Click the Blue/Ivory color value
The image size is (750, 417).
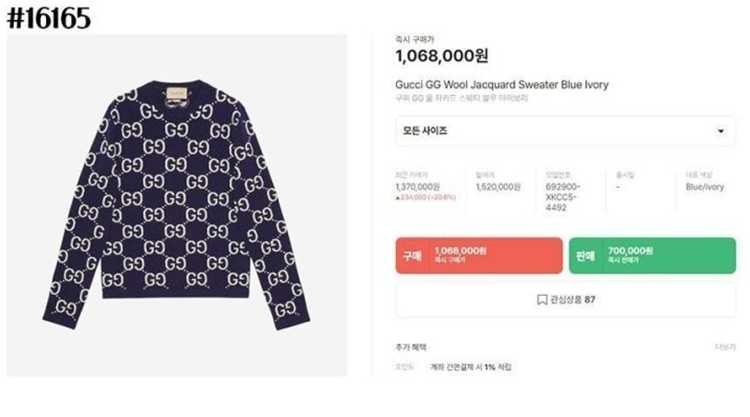[705, 187]
